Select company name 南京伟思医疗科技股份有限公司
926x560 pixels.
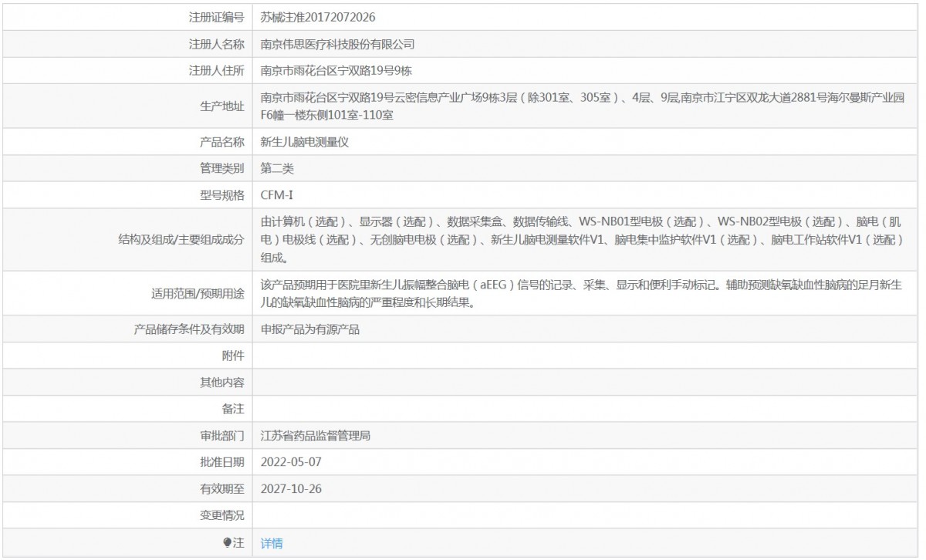click(338, 44)
